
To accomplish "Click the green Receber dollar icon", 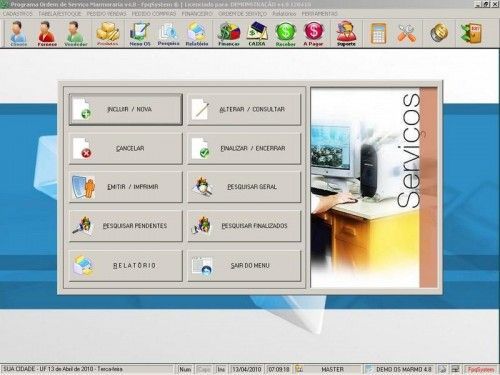I will (286, 33).
